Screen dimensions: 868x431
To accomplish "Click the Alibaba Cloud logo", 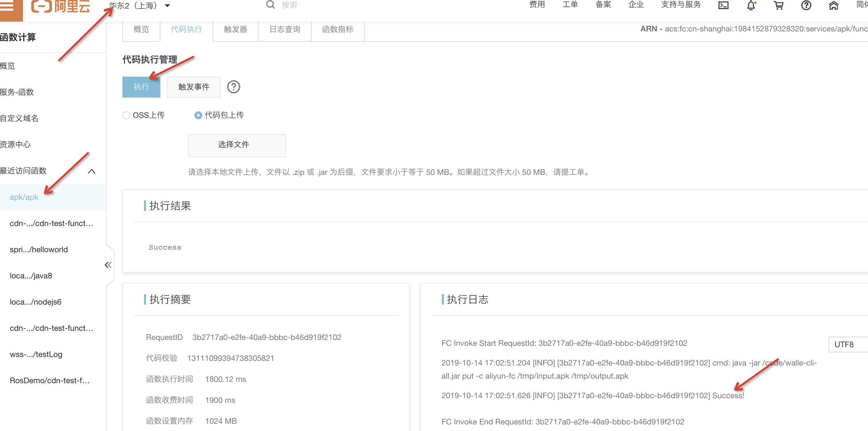I will click(61, 6).
